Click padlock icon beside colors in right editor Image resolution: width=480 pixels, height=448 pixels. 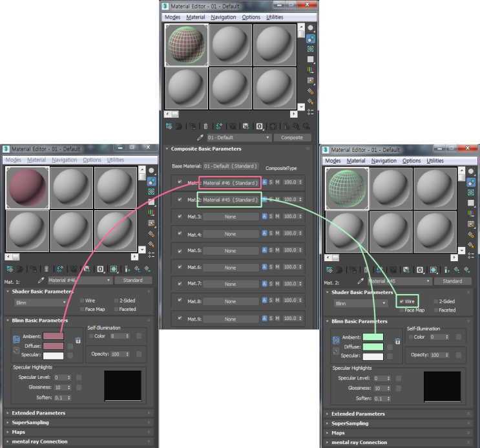(x=398, y=341)
